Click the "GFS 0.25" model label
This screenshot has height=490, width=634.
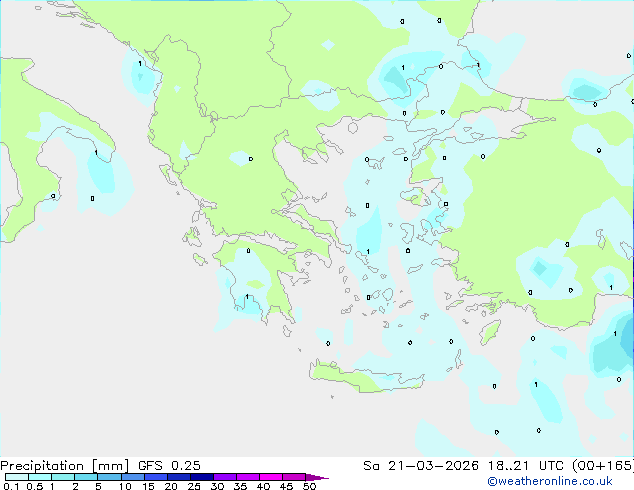[169, 466]
